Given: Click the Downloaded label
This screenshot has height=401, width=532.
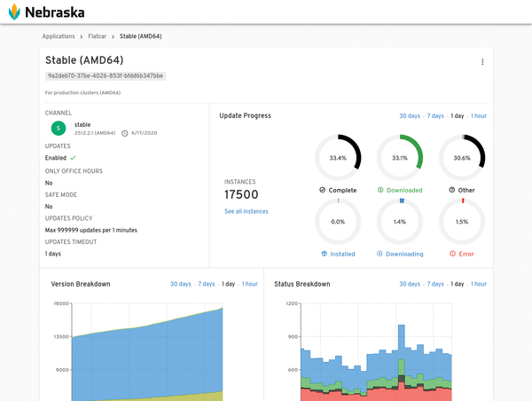Looking at the screenshot, I should (404, 190).
